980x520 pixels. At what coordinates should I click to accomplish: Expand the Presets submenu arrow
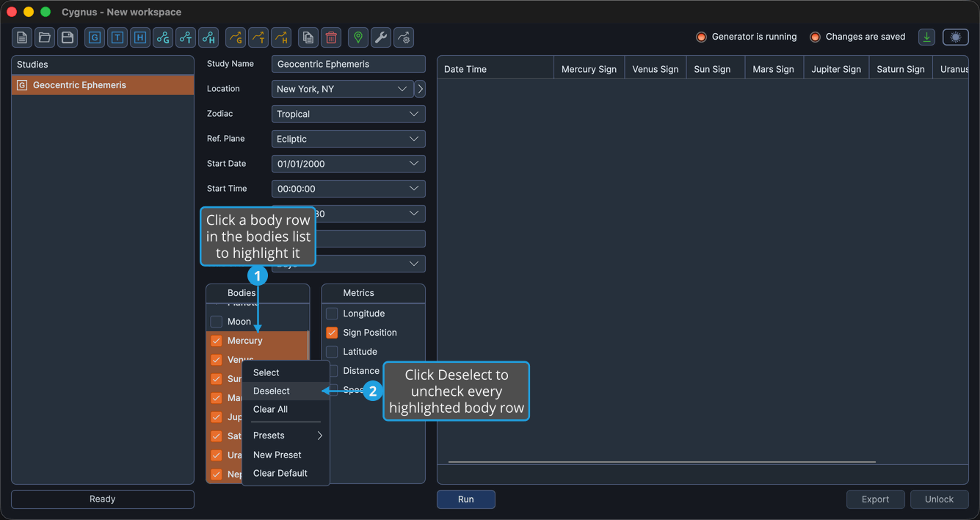coord(319,436)
